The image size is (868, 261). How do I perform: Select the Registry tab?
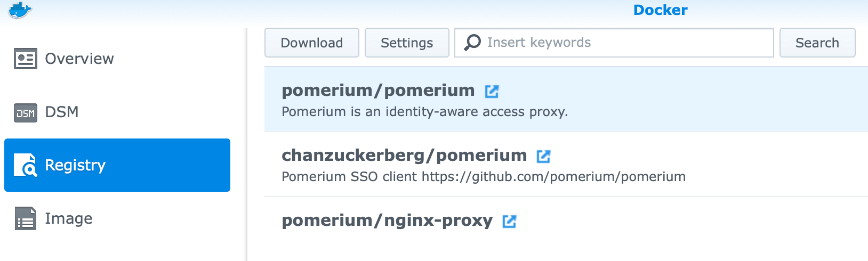pos(75,165)
